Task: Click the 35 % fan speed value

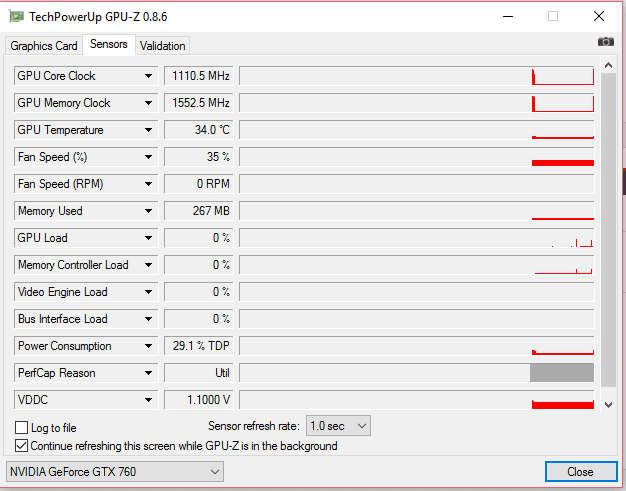Action: [x=198, y=157]
